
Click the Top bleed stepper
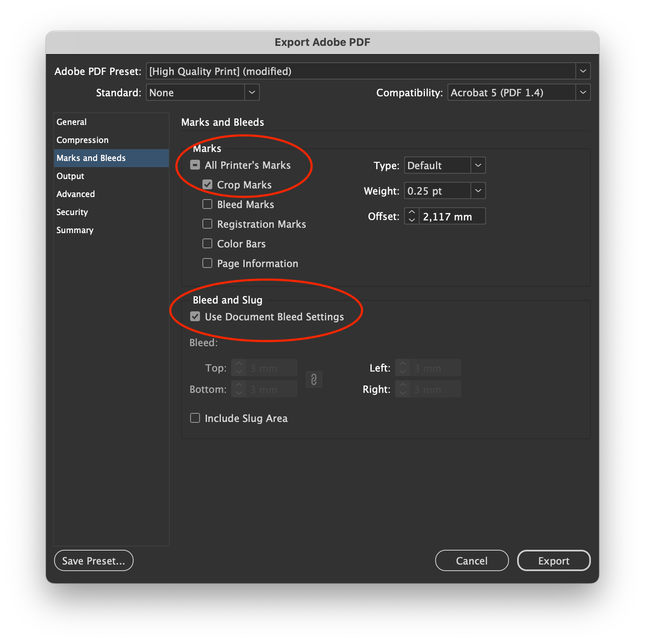click(x=239, y=368)
